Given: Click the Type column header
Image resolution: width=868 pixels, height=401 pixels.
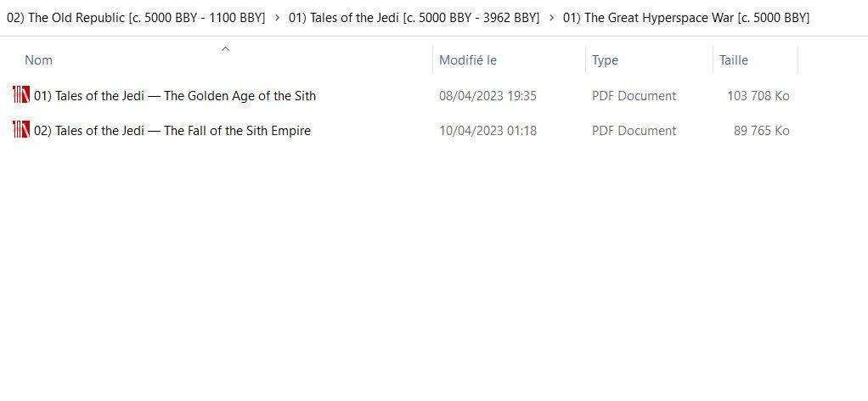Looking at the screenshot, I should tap(605, 60).
